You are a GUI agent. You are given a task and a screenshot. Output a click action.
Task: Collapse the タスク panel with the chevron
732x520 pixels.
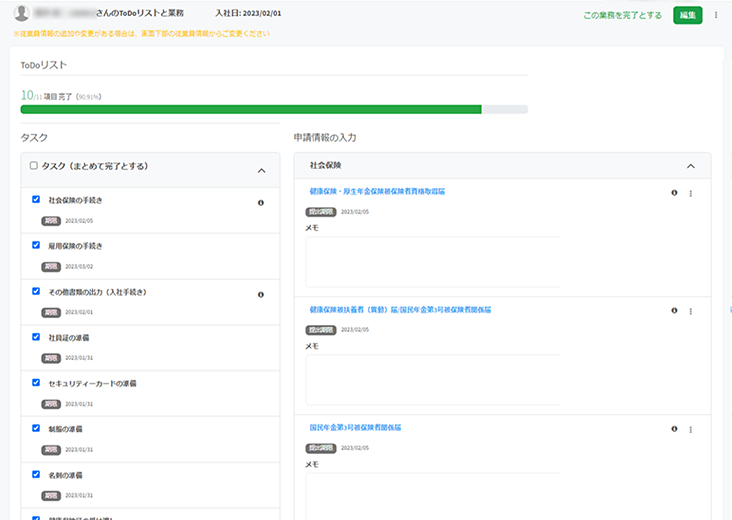point(262,170)
